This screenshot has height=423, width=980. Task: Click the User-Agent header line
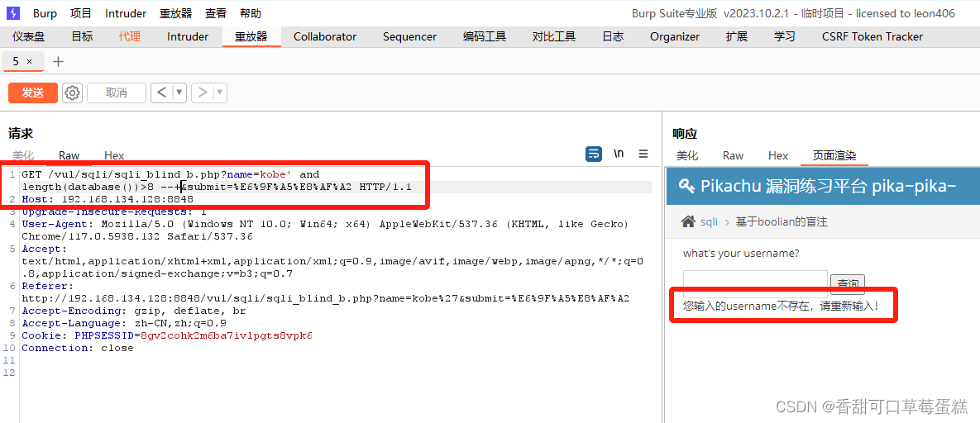325,230
